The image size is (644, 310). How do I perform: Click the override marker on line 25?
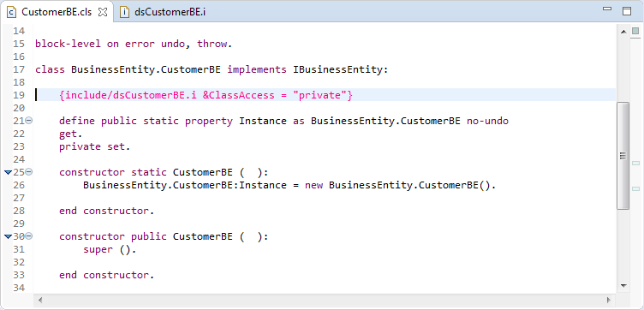[8, 172]
